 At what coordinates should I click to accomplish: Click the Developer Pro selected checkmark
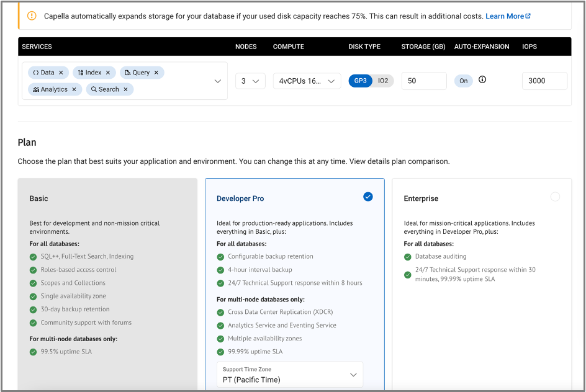tap(368, 197)
